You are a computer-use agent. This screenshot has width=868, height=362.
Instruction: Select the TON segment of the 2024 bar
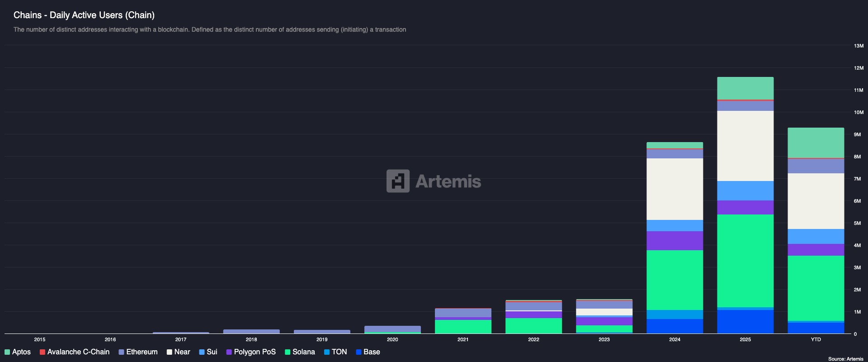click(675, 314)
